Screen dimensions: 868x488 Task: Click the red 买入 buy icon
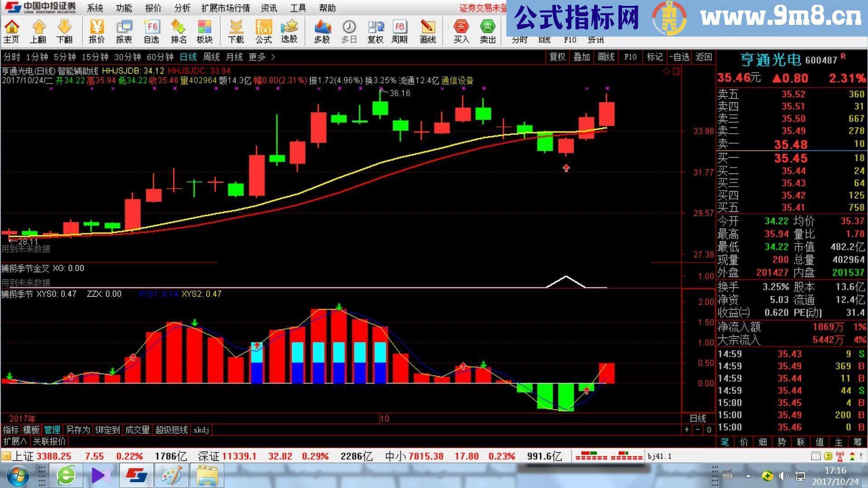(x=460, y=32)
